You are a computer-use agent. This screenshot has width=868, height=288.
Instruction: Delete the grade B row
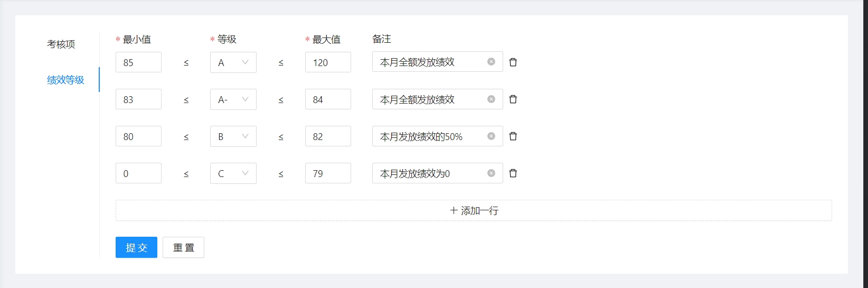[513, 136]
